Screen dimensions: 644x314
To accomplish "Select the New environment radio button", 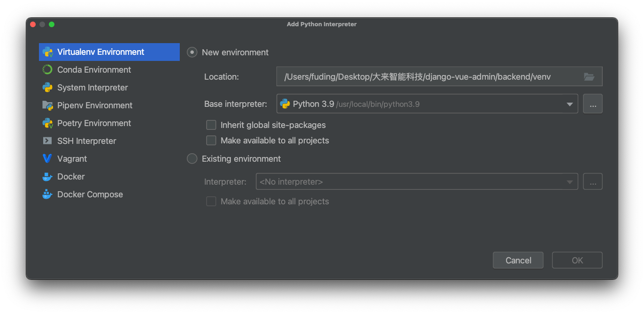I will tap(192, 52).
